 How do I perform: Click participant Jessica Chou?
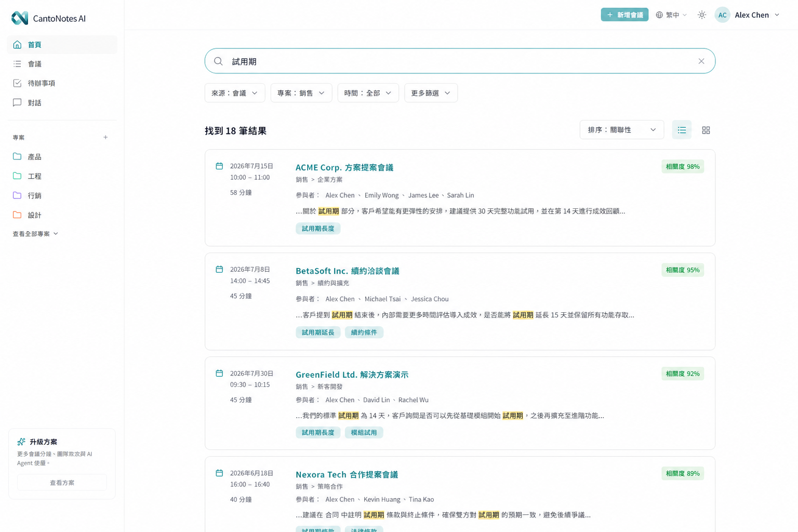pos(430,299)
